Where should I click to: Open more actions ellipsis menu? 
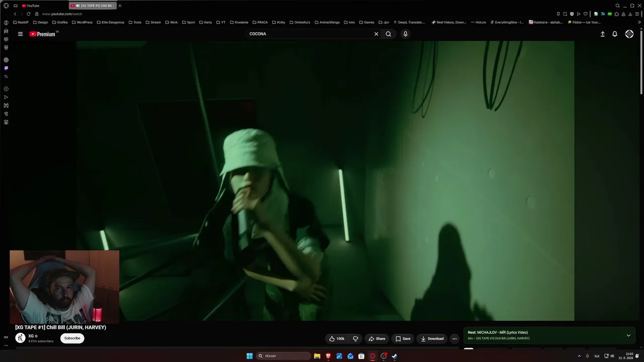[x=454, y=339]
